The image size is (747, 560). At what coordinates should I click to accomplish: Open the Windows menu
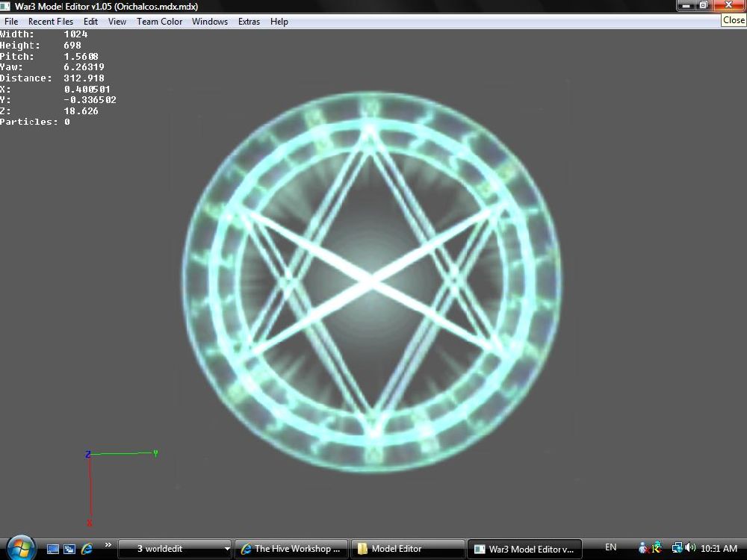click(x=210, y=22)
